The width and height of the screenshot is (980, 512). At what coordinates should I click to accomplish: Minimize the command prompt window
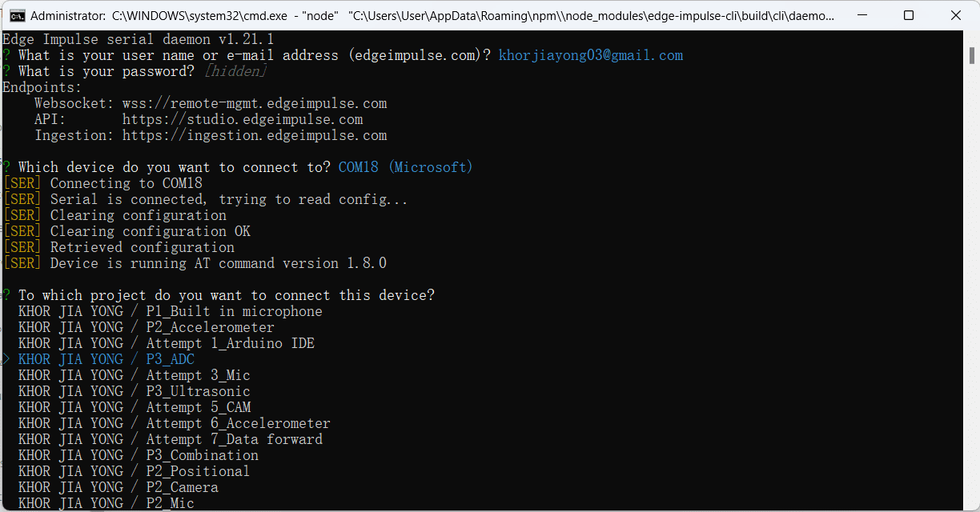871,15
